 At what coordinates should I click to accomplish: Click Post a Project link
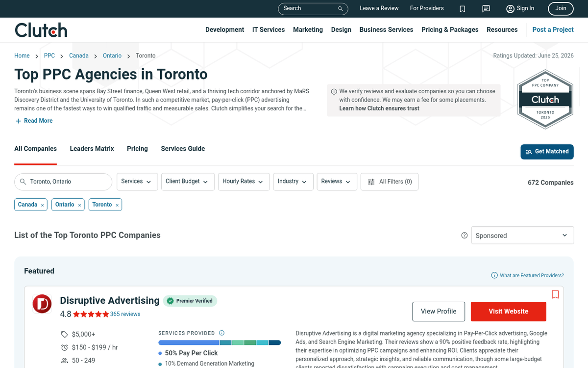(x=553, y=30)
